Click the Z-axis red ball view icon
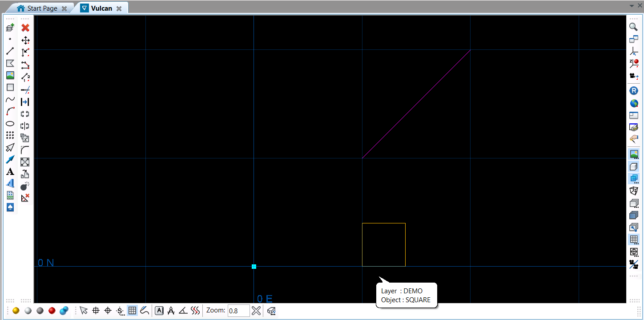The height and width of the screenshot is (320, 644). tap(634, 64)
